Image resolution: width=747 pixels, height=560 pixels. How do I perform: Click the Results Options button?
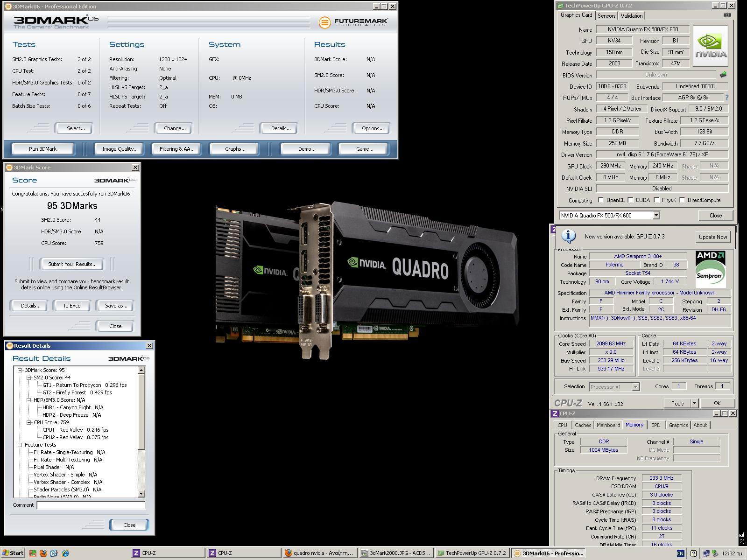point(372,128)
